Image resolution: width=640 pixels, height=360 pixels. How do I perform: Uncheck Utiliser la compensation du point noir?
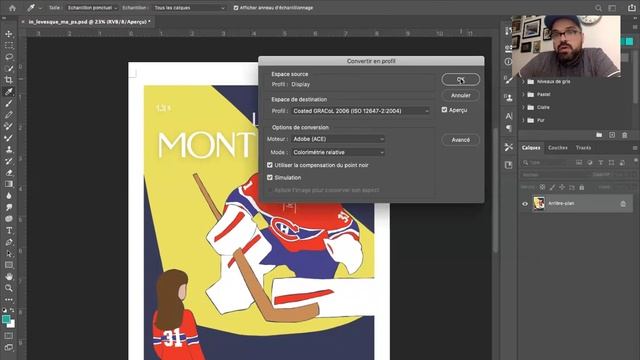[x=270, y=165]
